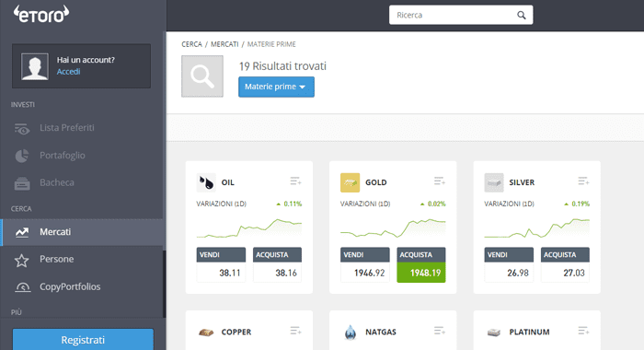
Task: Click the Registrati button
Action: (83, 340)
